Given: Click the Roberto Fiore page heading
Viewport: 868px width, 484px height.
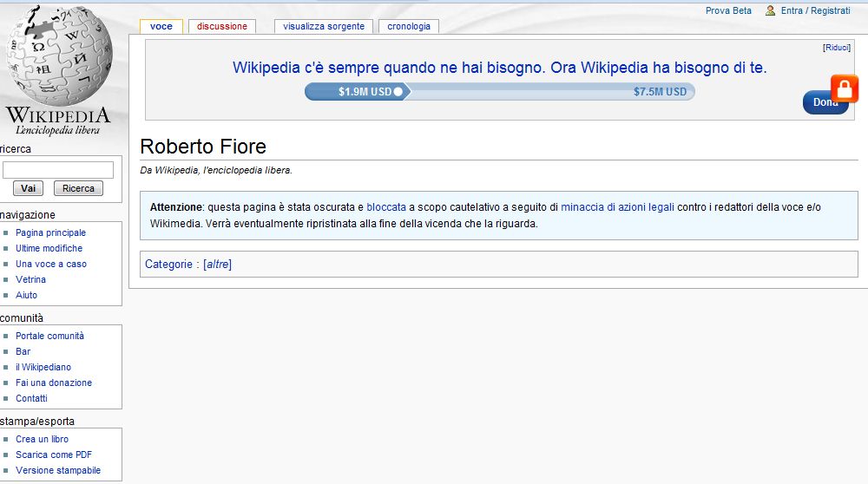Looking at the screenshot, I should point(203,147).
